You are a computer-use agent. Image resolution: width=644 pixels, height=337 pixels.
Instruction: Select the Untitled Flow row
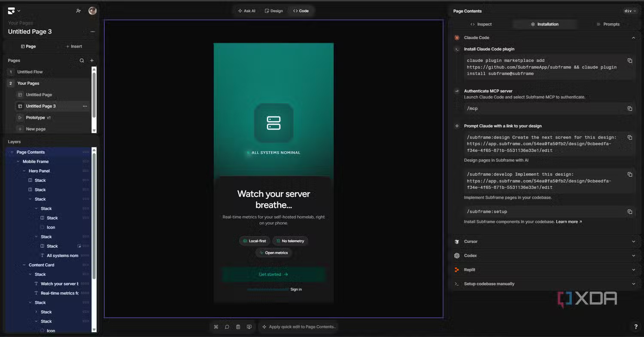(x=48, y=72)
